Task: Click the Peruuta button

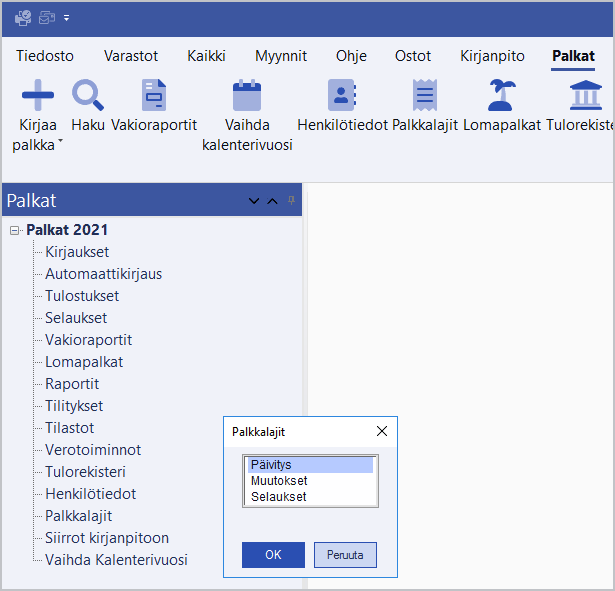Action: click(345, 554)
